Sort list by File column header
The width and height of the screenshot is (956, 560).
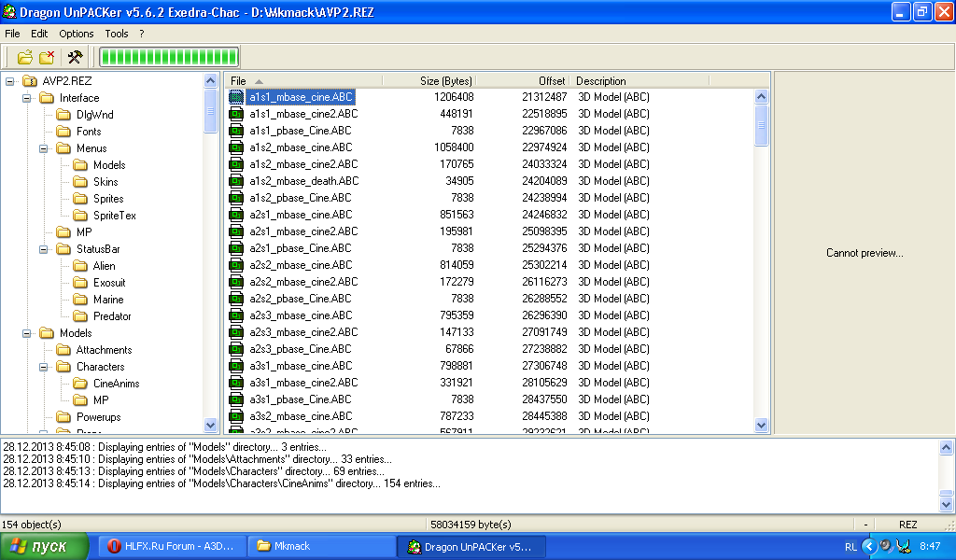click(x=303, y=81)
